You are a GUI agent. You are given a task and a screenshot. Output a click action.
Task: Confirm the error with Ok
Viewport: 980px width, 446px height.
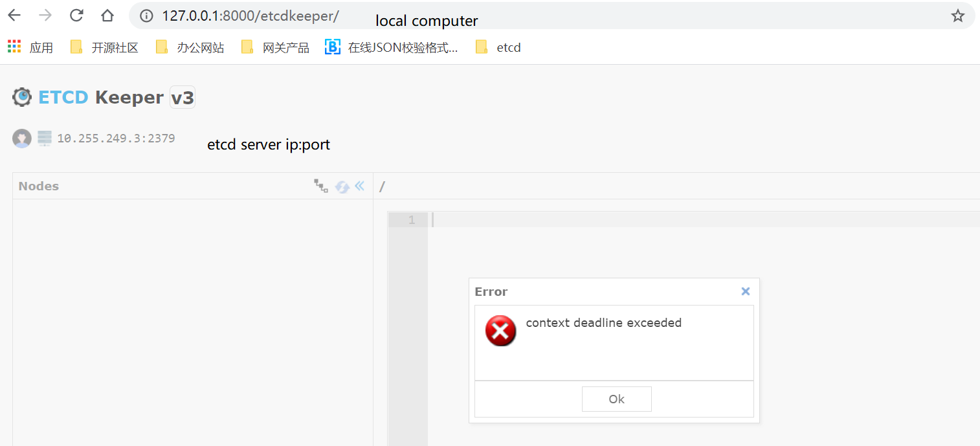(x=617, y=399)
